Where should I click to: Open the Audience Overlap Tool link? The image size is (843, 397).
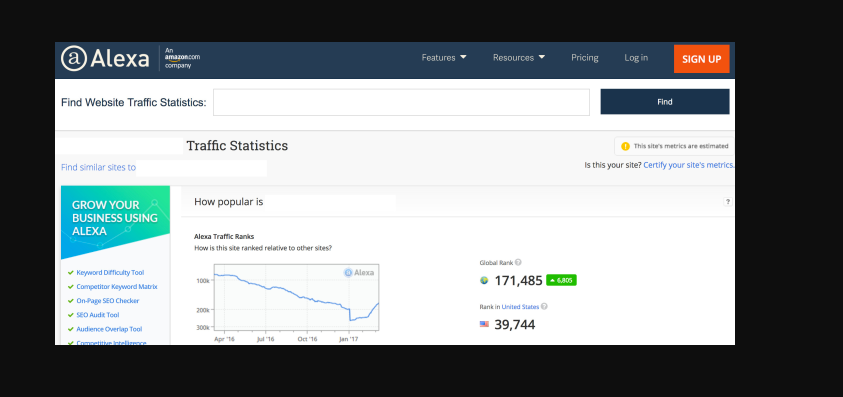pos(109,329)
